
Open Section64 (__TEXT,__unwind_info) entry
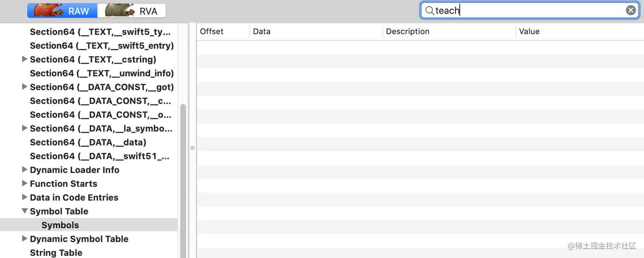(x=102, y=73)
